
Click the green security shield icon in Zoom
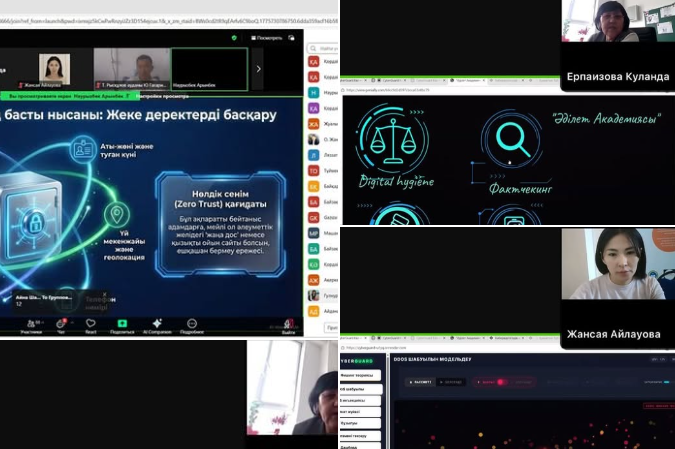[x=234, y=38]
